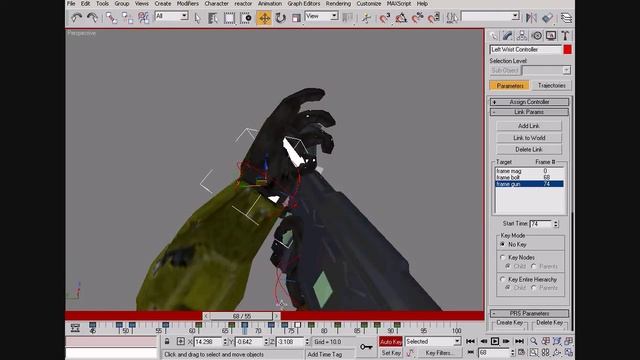Image resolution: width=640 pixels, height=360 pixels.
Task: Click the red object color swatch
Action: 567,49
